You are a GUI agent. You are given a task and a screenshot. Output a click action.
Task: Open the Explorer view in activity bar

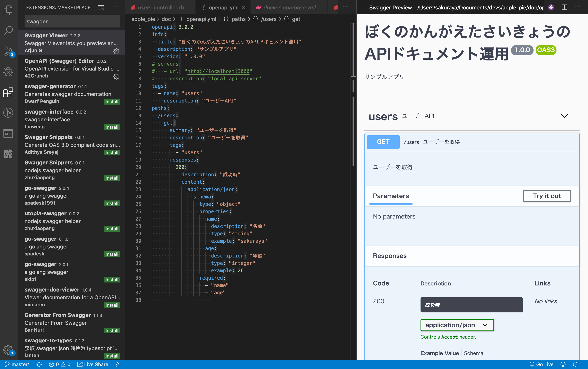8,10
